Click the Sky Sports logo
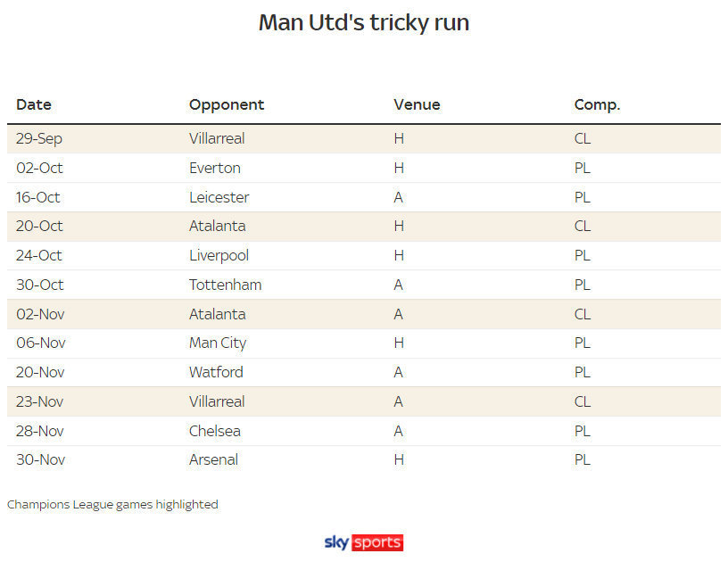The width and height of the screenshot is (728, 562). click(363, 542)
